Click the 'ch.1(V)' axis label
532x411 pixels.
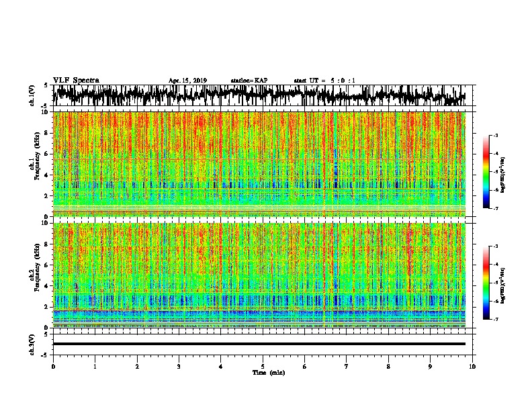click(32, 95)
